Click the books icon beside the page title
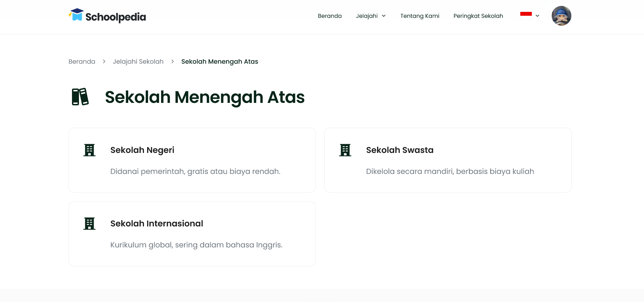This screenshot has height=302, width=644. pyautogui.click(x=80, y=97)
